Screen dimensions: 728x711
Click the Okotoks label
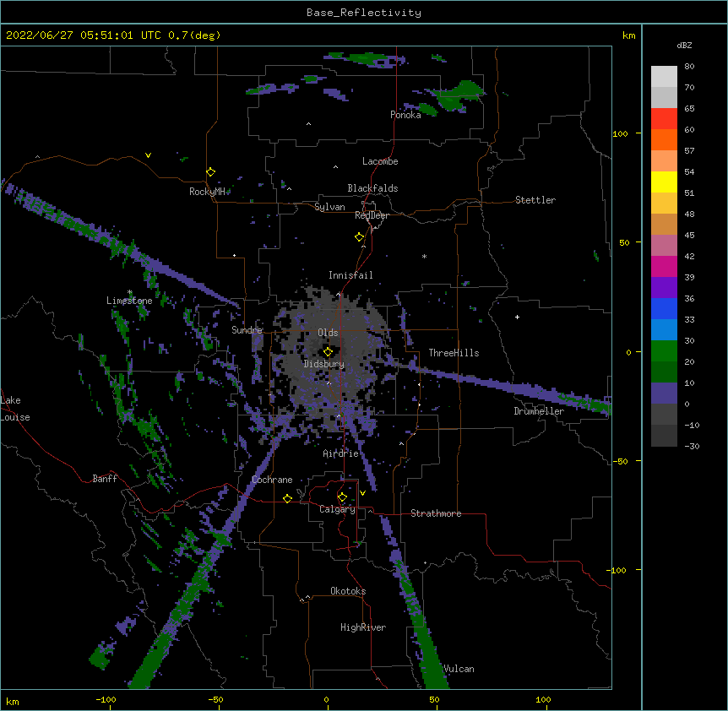348,591
